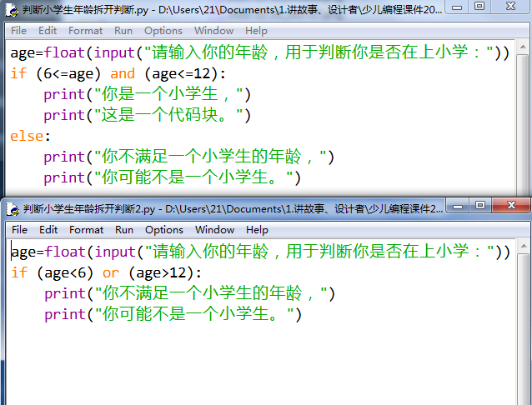Open Help menu in bottom 判断2.py window

257,230
